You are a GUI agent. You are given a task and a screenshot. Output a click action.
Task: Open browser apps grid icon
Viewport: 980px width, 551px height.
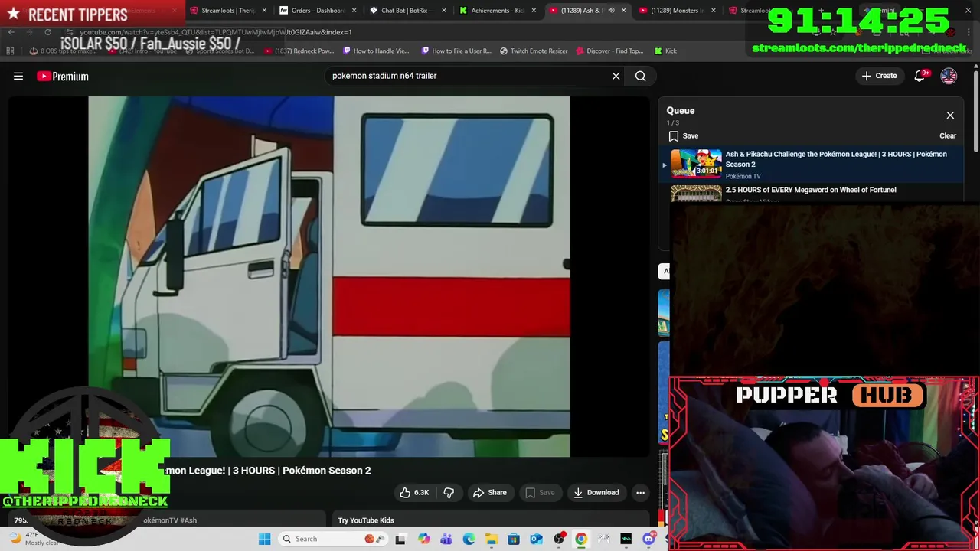tap(10, 51)
